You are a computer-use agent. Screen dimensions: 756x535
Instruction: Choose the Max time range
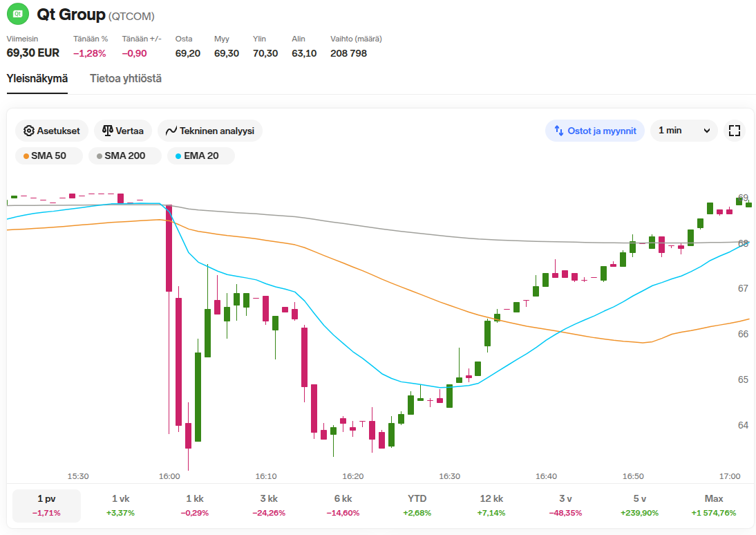[714, 505]
